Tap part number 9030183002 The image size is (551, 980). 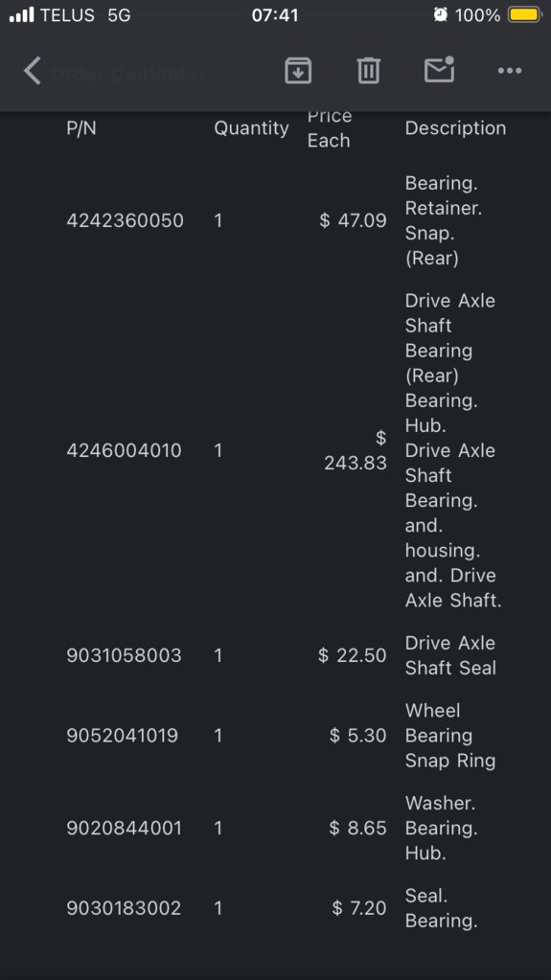pos(124,908)
